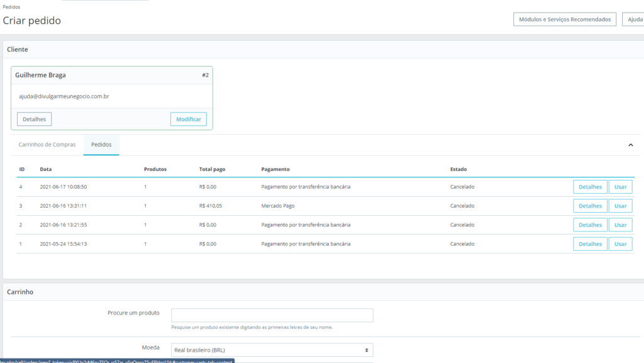Click email ajuda@divulgarmeunegocio.com.br
The image size is (644, 363).
tap(64, 96)
